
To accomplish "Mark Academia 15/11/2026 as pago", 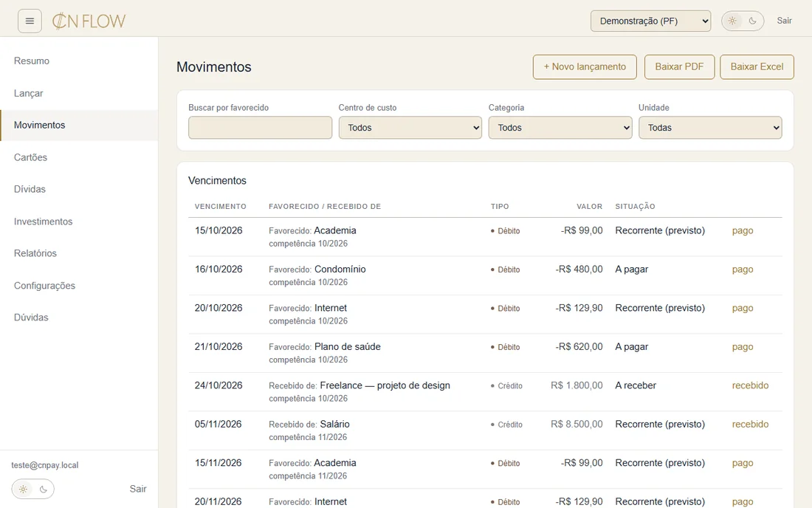I will [742, 463].
